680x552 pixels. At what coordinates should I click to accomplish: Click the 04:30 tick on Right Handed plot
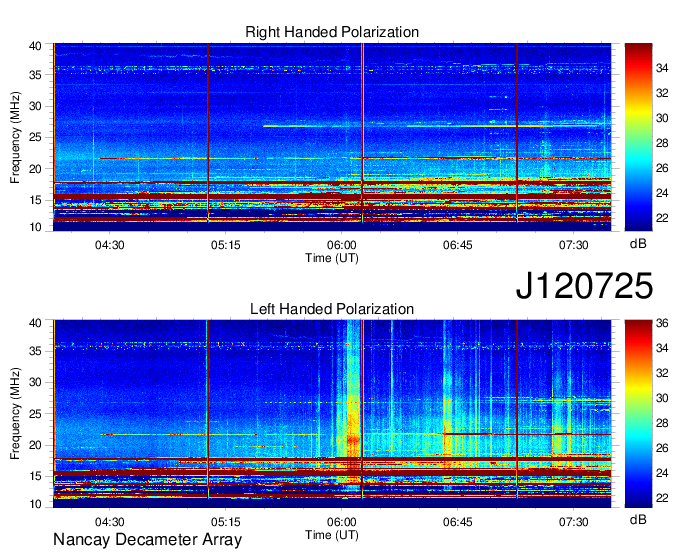pos(109,245)
